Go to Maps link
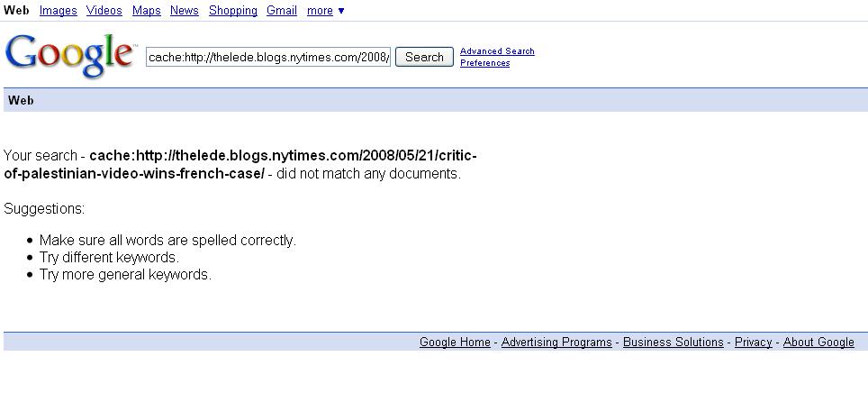 (146, 11)
